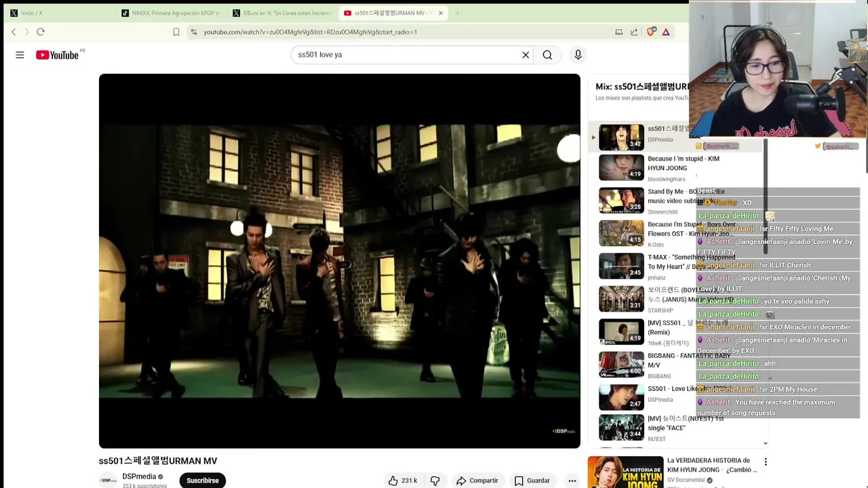Click thumbnail of Stand By Me video
The height and width of the screenshot is (488, 868).
tap(621, 200)
